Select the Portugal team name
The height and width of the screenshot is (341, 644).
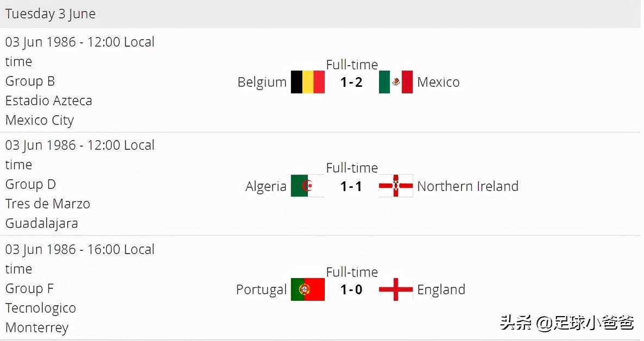coord(261,290)
